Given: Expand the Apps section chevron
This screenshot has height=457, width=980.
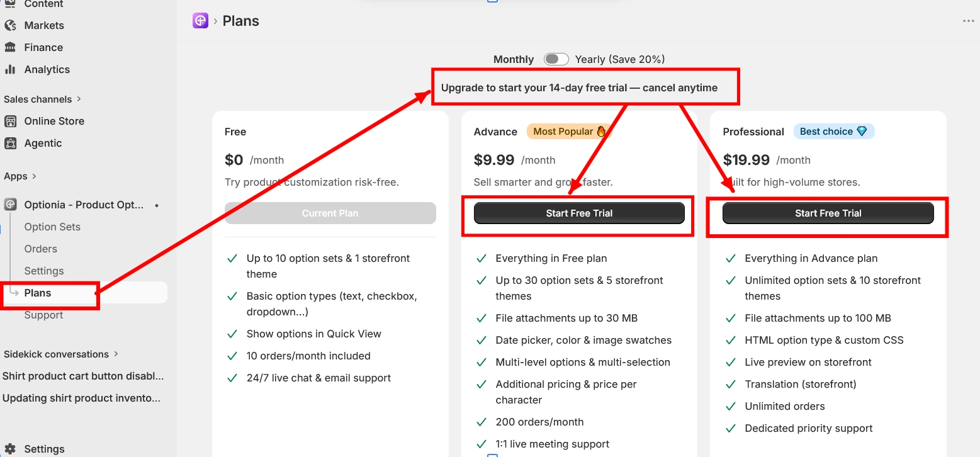Looking at the screenshot, I should pyautogui.click(x=34, y=176).
